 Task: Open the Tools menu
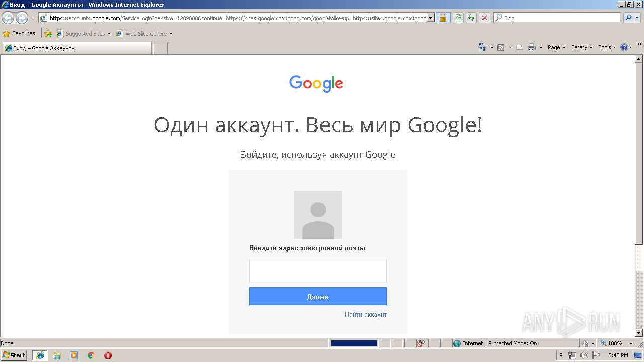pyautogui.click(x=607, y=47)
